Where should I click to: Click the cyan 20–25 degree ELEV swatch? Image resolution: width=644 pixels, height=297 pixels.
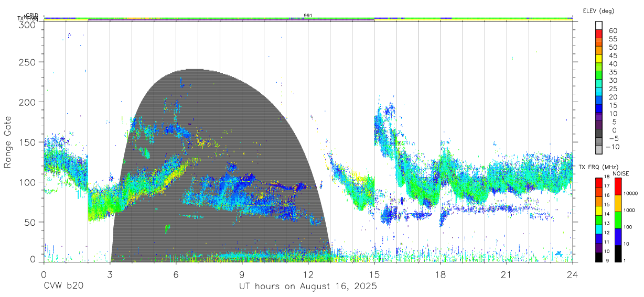[599, 92]
